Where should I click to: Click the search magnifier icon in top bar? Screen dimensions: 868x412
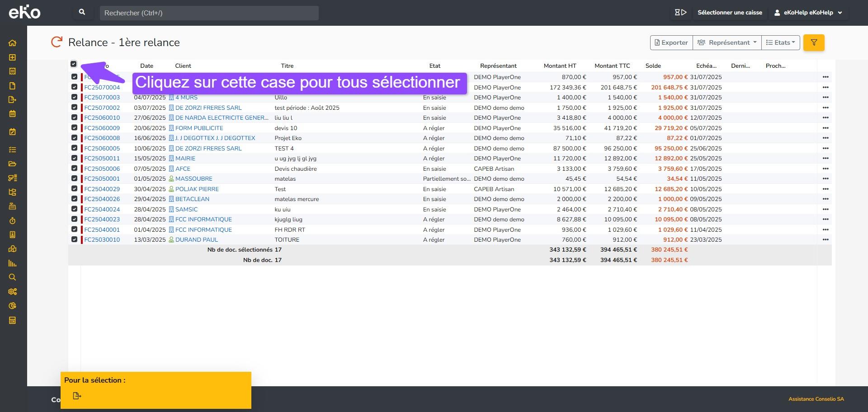pyautogui.click(x=82, y=12)
